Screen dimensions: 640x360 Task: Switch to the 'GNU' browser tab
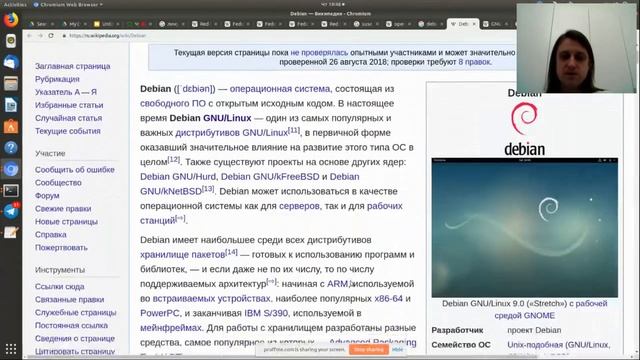tap(495, 24)
